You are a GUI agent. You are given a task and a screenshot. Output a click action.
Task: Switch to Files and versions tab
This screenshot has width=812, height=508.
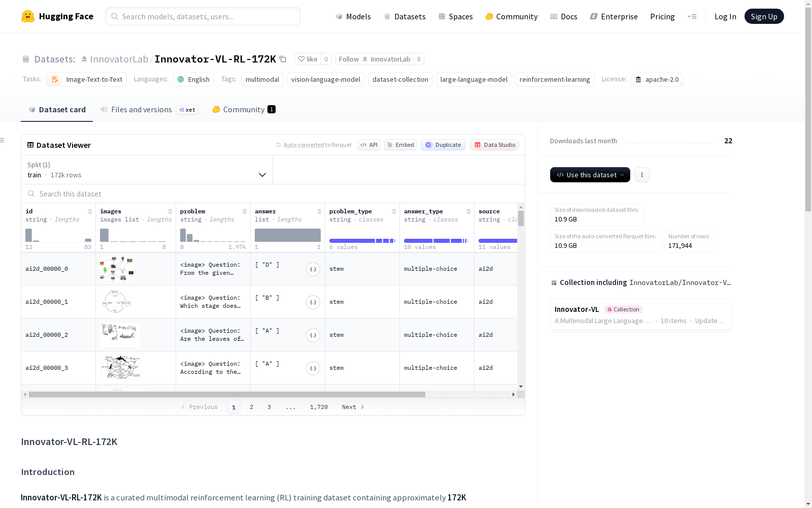tap(149, 110)
